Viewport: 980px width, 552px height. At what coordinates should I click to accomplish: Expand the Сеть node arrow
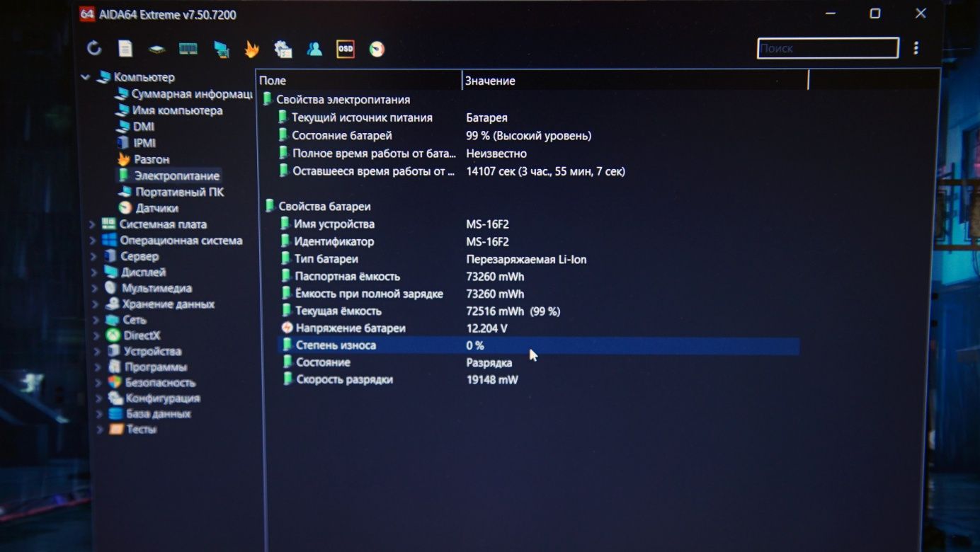pos(96,320)
